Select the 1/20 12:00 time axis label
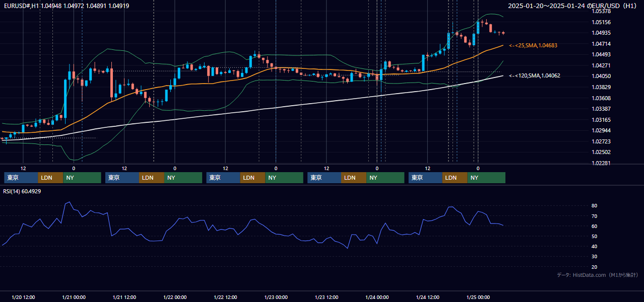The image size is (644, 302). 23,297
